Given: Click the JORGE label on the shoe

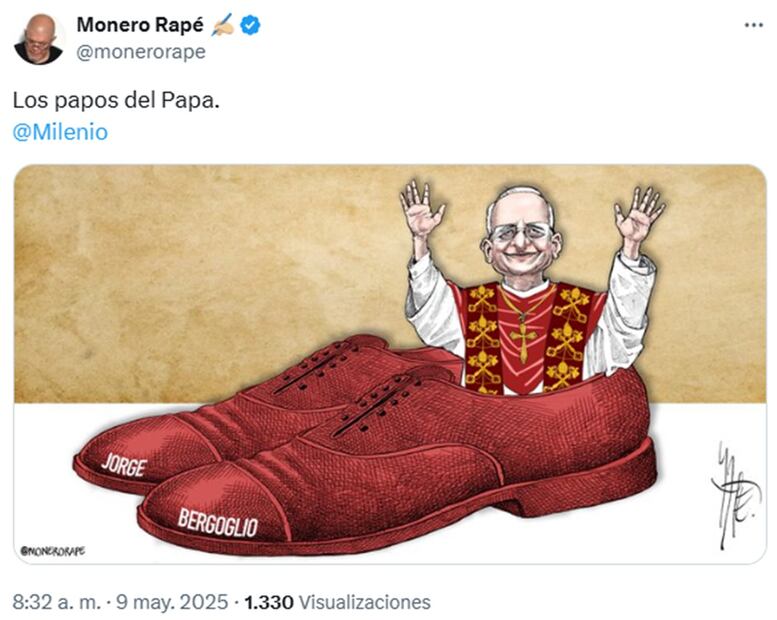Looking at the screenshot, I should coord(124,465).
